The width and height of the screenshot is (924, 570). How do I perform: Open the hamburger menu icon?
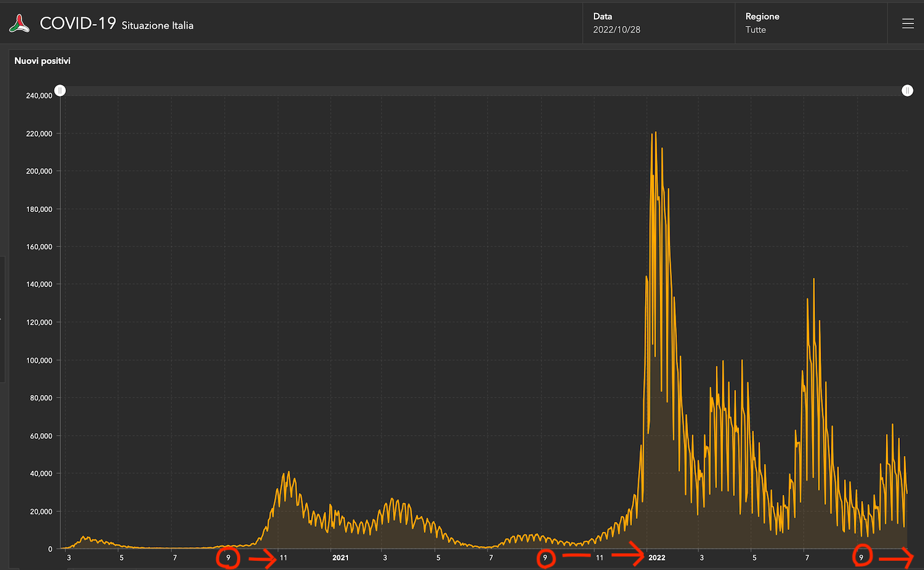tap(907, 23)
